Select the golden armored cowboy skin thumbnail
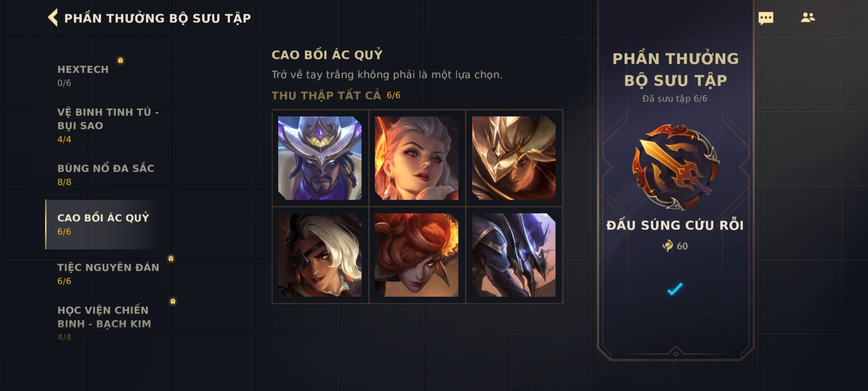Image resolution: width=868 pixels, height=391 pixels. click(x=514, y=158)
